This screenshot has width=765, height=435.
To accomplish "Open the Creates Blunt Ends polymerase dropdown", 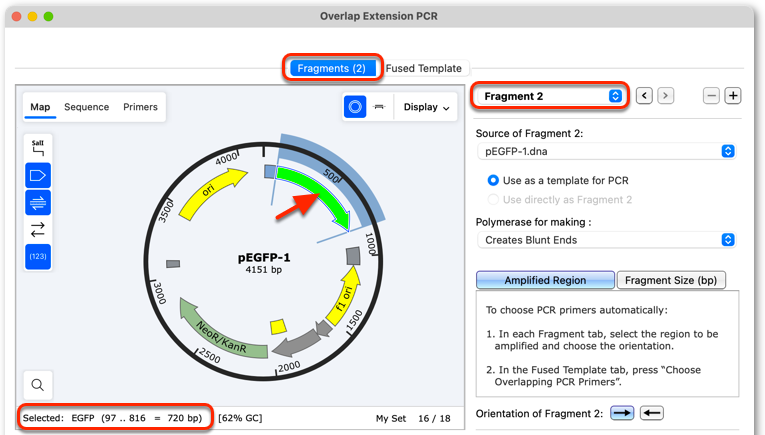I will [x=606, y=240].
